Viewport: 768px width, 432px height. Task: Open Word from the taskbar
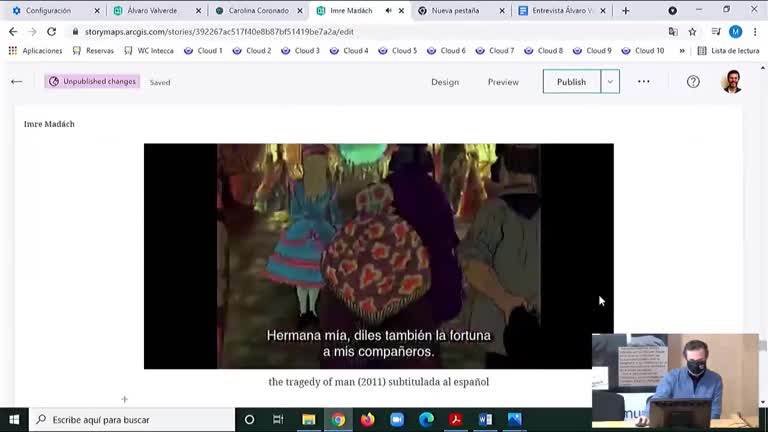point(485,420)
